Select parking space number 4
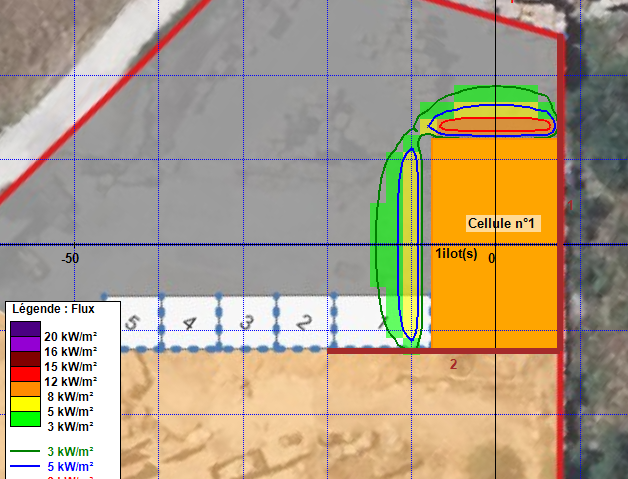 tap(189, 322)
